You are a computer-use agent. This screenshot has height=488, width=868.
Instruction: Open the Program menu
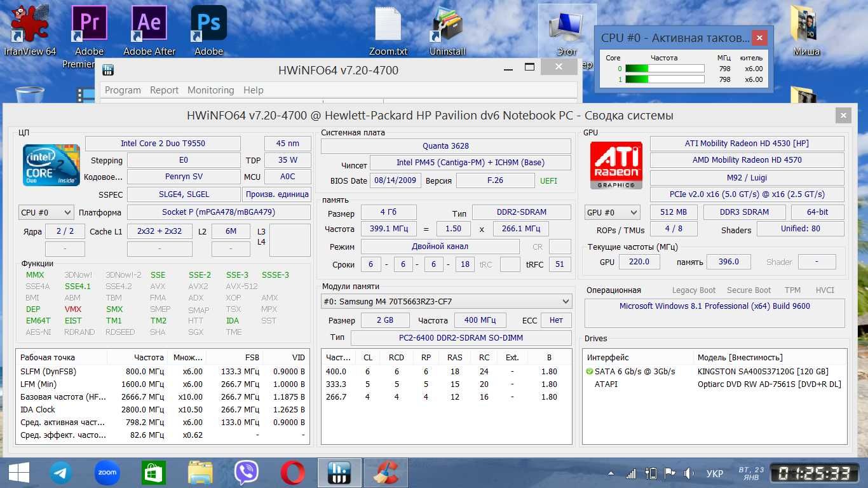pos(123,90)
